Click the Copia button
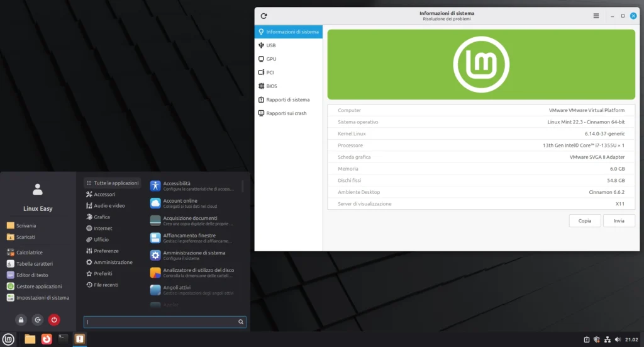 (584, 221)
